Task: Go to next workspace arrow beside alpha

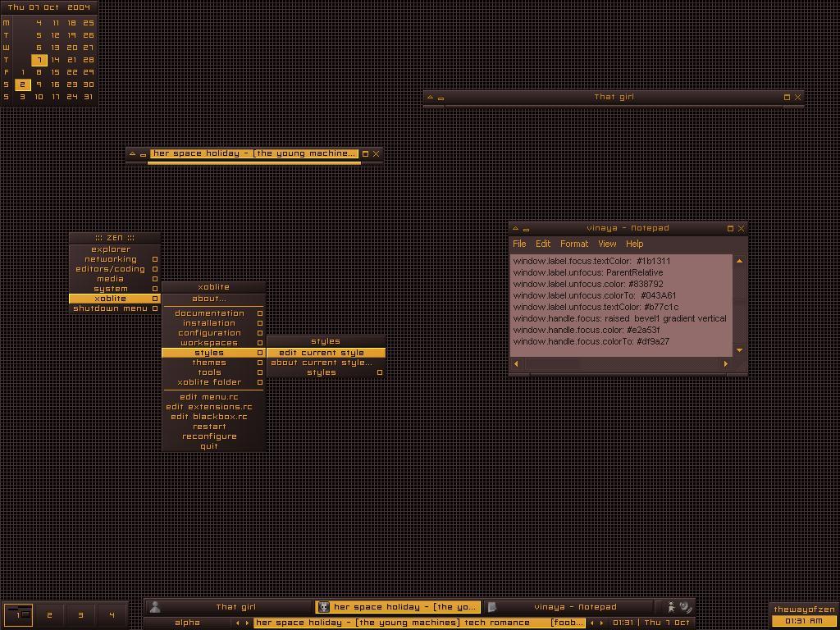Action: tap(247, 623)
